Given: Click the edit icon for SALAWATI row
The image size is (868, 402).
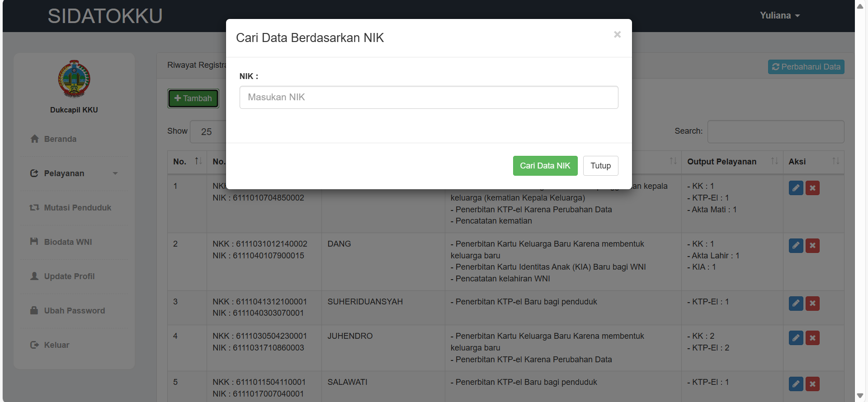Looking at the screenshot, I should [x=796, y=384].
